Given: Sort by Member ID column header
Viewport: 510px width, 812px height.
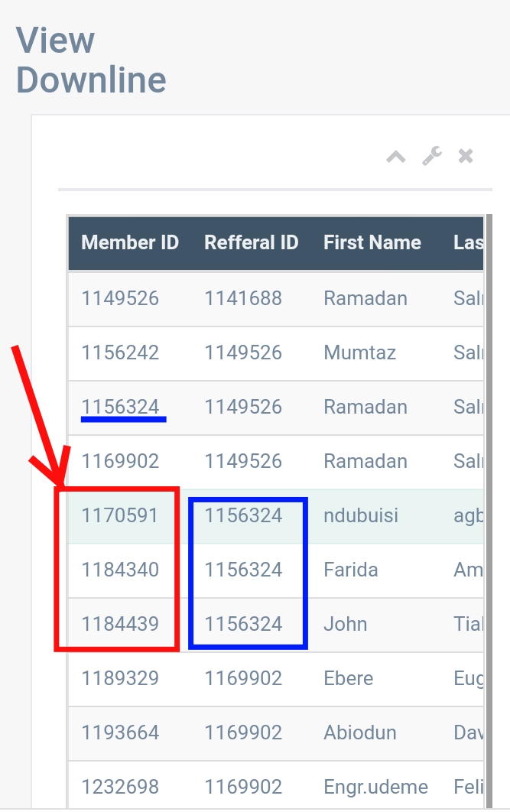Looking at the screenshot, I should [130, 243].
